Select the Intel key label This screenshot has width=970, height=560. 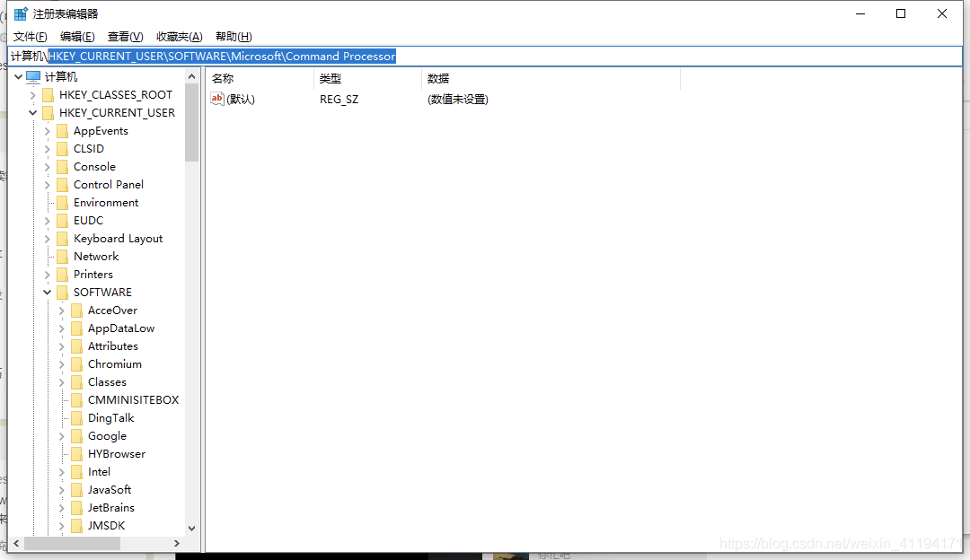click(x=99, y=472)
